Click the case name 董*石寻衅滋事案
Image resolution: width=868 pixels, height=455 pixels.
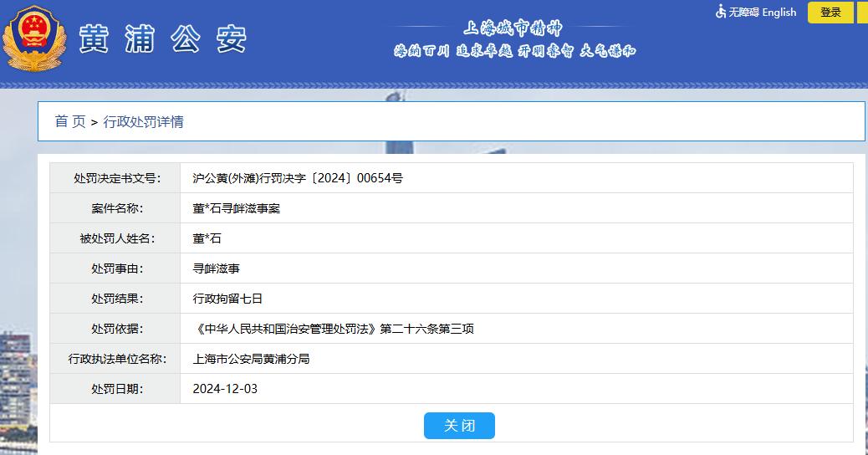236,208
